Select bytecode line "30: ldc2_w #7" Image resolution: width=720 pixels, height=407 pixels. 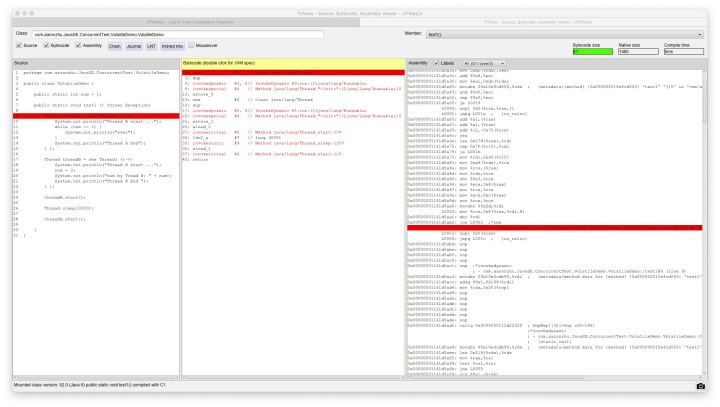tap(293, 138)
